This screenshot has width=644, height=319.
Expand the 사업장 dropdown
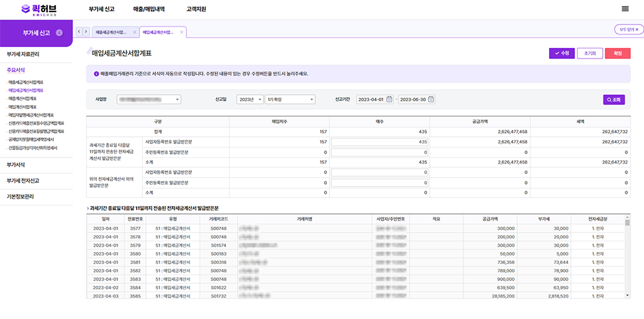(149, 100)
